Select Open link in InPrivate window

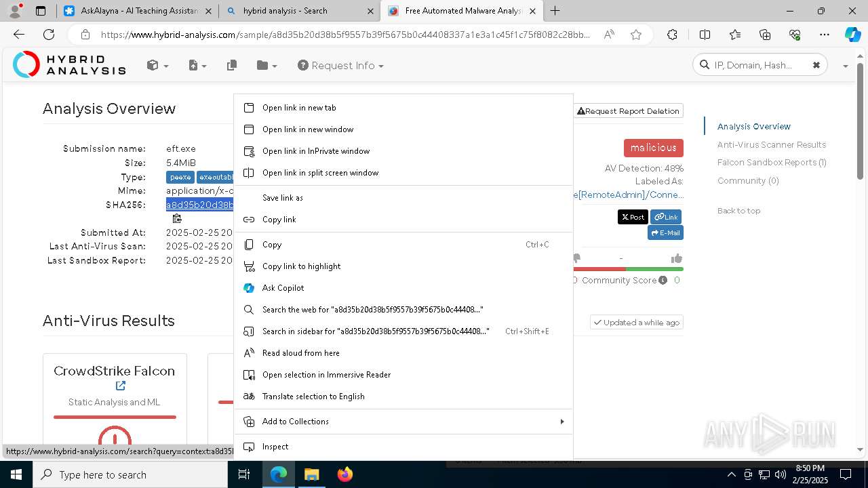point(403,151)
